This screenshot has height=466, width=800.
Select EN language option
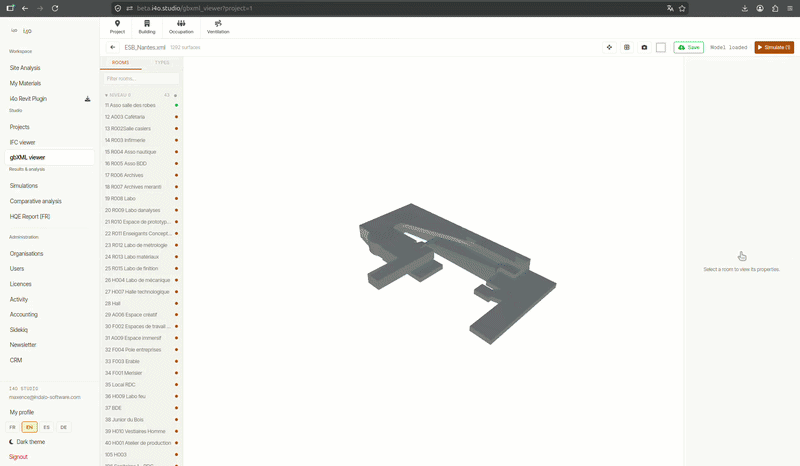click(x=30, y=427)
